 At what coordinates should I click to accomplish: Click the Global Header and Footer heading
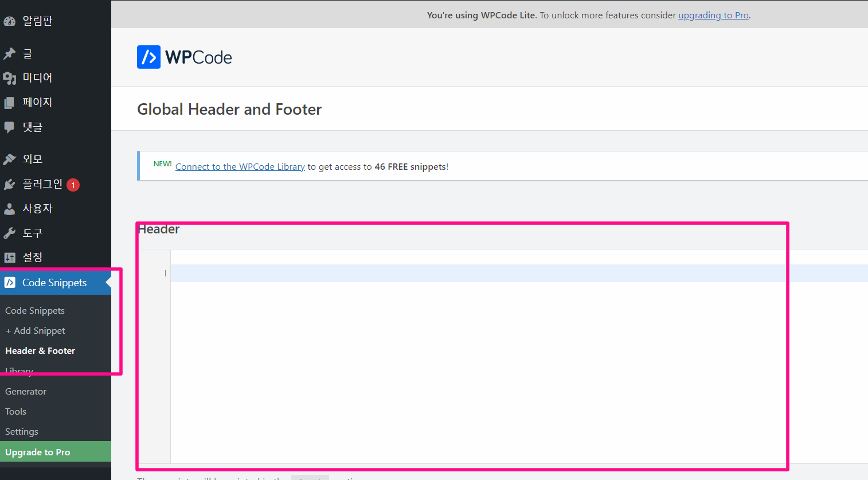coord(229,110)
